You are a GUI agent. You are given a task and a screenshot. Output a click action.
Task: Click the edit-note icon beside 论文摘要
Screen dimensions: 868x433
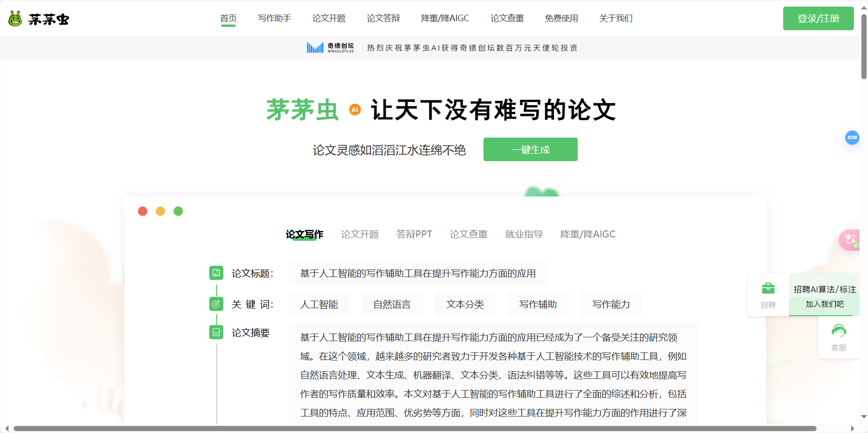(216, 332)
